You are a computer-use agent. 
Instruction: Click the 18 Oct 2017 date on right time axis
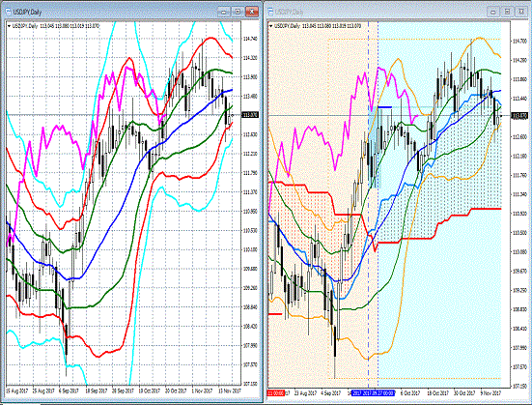tap(438, 393)
